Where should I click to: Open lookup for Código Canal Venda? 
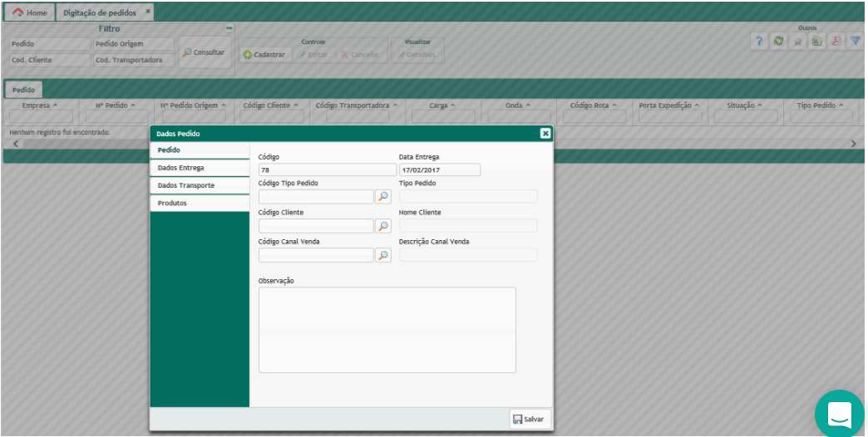pos(382,255)
